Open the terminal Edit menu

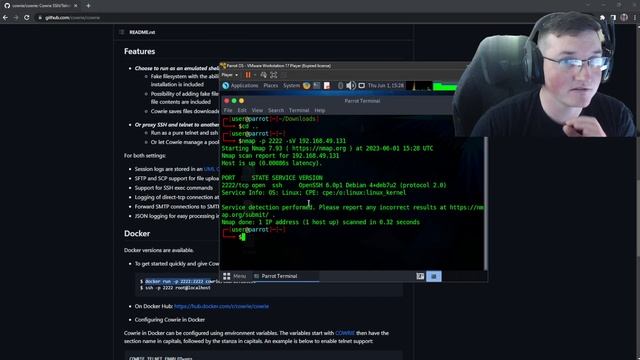point(242,111)
